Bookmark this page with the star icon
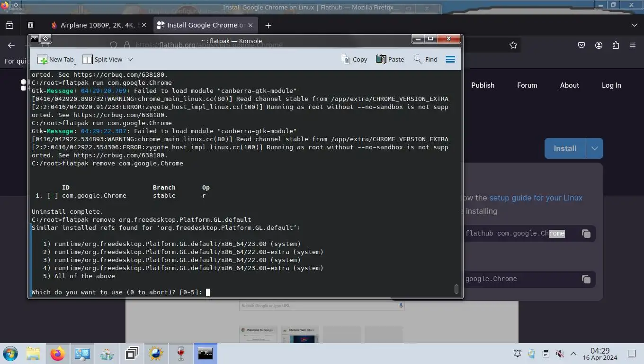The image size is (644, 364). pyautogui.click(x=513, y=45)
